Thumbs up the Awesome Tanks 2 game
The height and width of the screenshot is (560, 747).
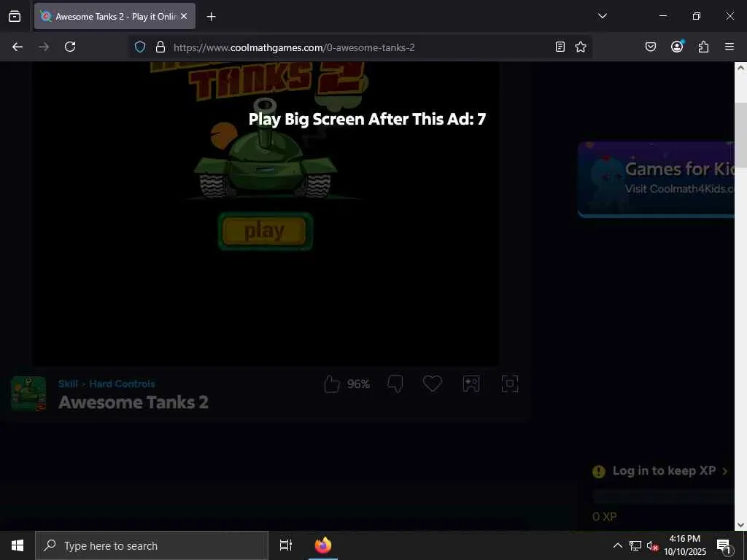point(332,384)
